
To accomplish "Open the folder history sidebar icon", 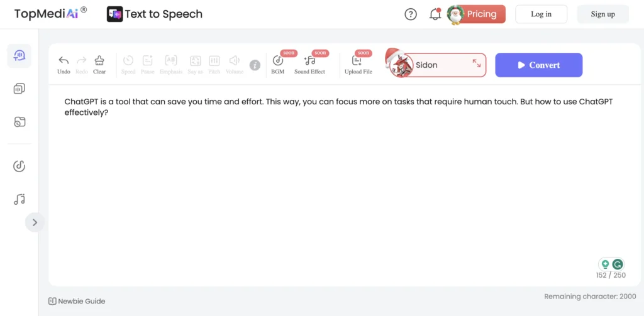I will [19, 122].
